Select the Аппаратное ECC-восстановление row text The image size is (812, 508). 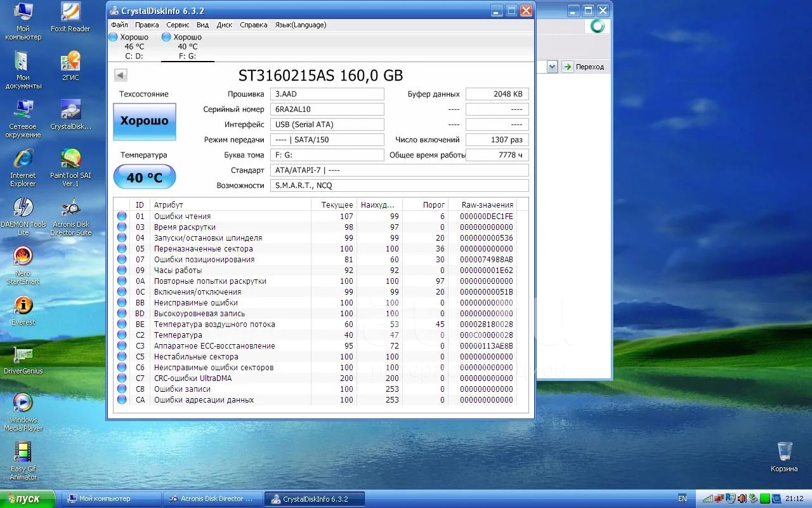tap(214, 346)
